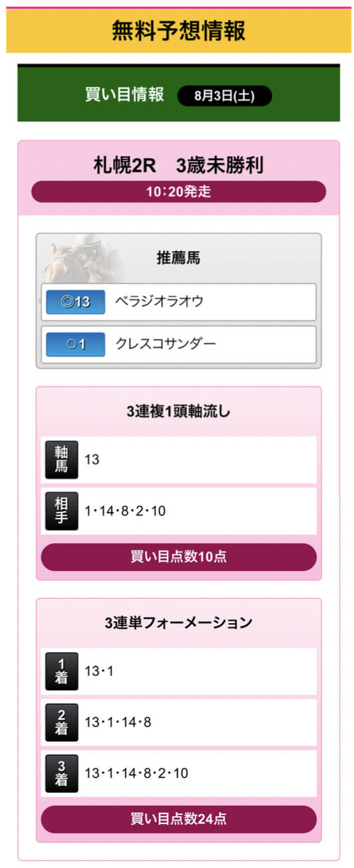Image resolution: width=354 pixels, height=868 pixels.
Task: Tap the 買い目点数24点 button
Action: pyautogui.click(x=178, y=819)
